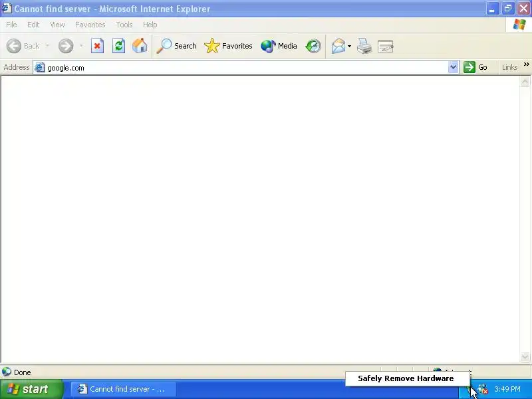
Task: Open the Media globe toolbar button
Action: click(279, 46)
